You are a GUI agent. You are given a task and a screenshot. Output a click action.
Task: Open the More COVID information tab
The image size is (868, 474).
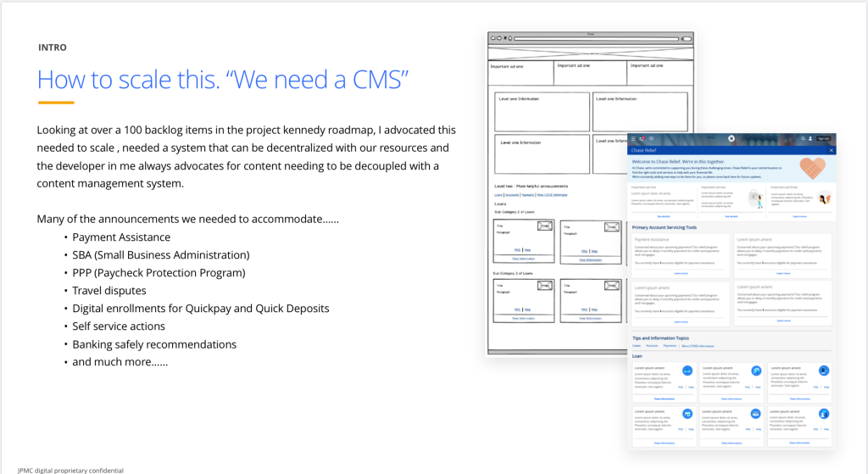[x=698, y=346]
